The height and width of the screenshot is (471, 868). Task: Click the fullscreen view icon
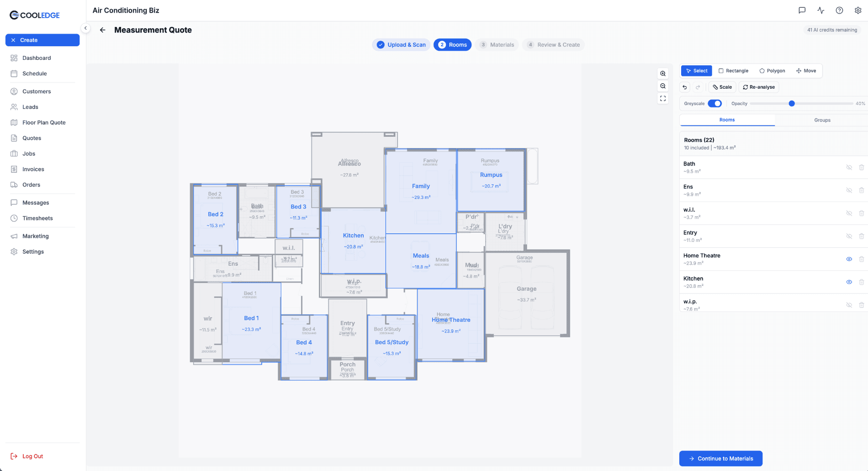(663, 98)
